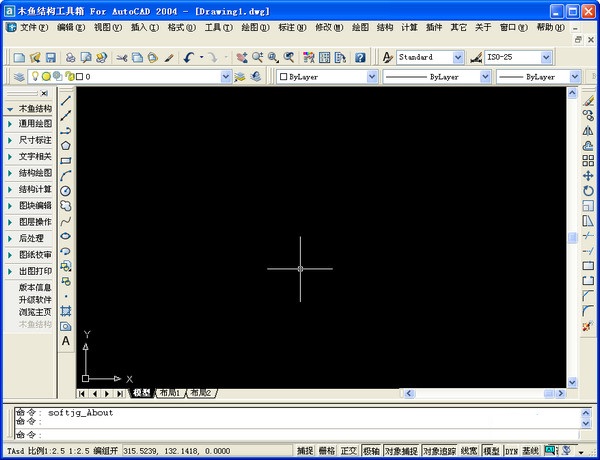
Task: Open the ISO-25 dimension style dropdown
Action: point(572,57)
